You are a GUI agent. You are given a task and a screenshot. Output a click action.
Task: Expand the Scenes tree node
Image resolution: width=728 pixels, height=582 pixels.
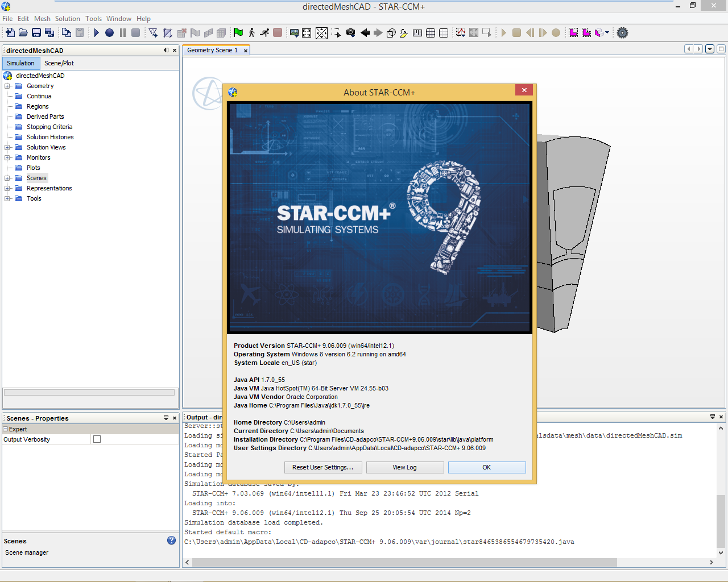click(x=7, y=178)
